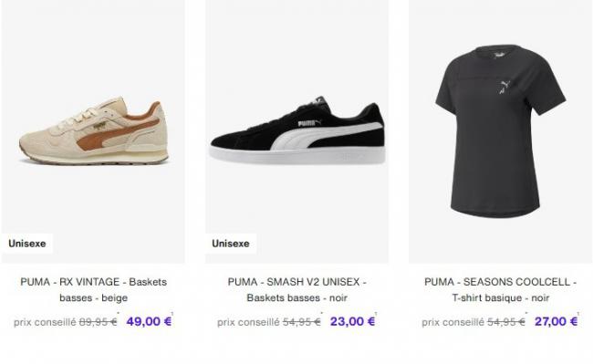Image resolution: width=593 pixels, height=364 pixels.
Task: Open the PUMA - SMASH V2 UNISEX title link
Action: (296, 289)
